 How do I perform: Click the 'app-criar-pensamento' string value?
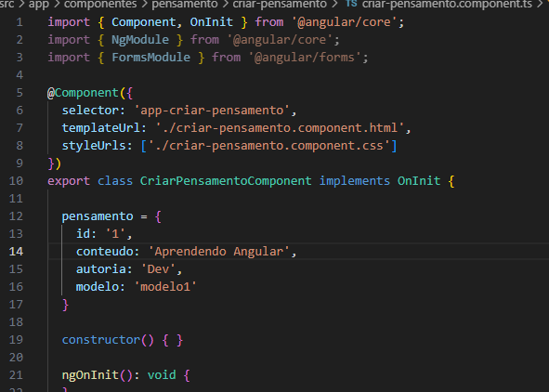[x=212, y=111]
